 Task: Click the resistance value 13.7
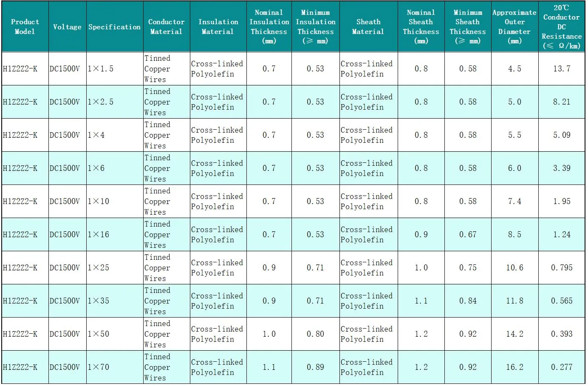pyautogui.click(x=562, y=68)
